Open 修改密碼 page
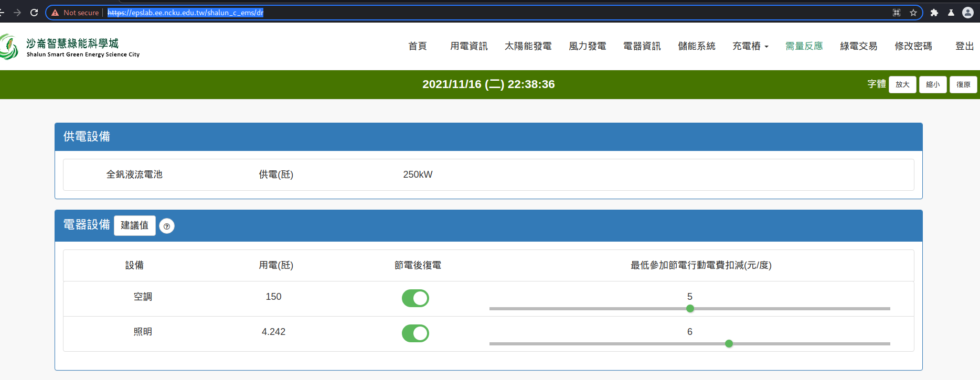The image size is (980, 380). [x=913, y=46]
